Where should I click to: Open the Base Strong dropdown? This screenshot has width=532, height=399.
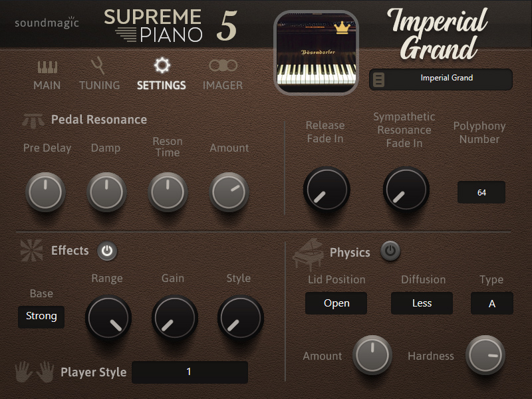pyautogui.click(x=41, y=317)
